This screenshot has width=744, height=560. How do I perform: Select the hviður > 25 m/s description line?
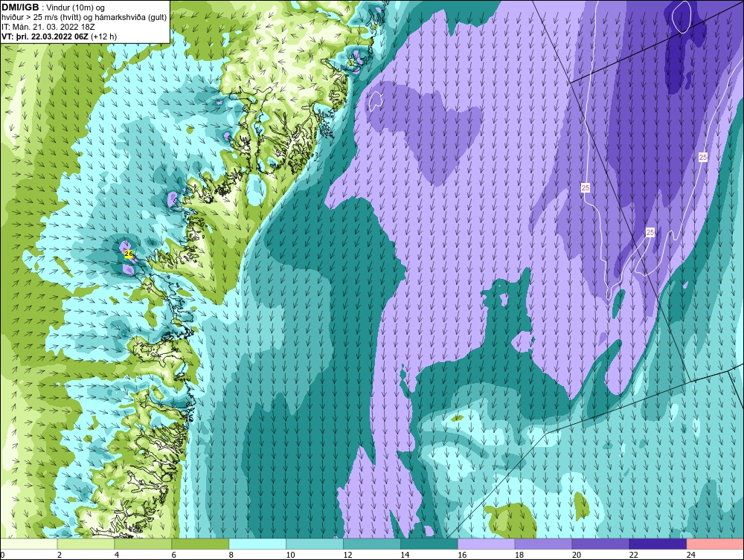tap(84, 17)
